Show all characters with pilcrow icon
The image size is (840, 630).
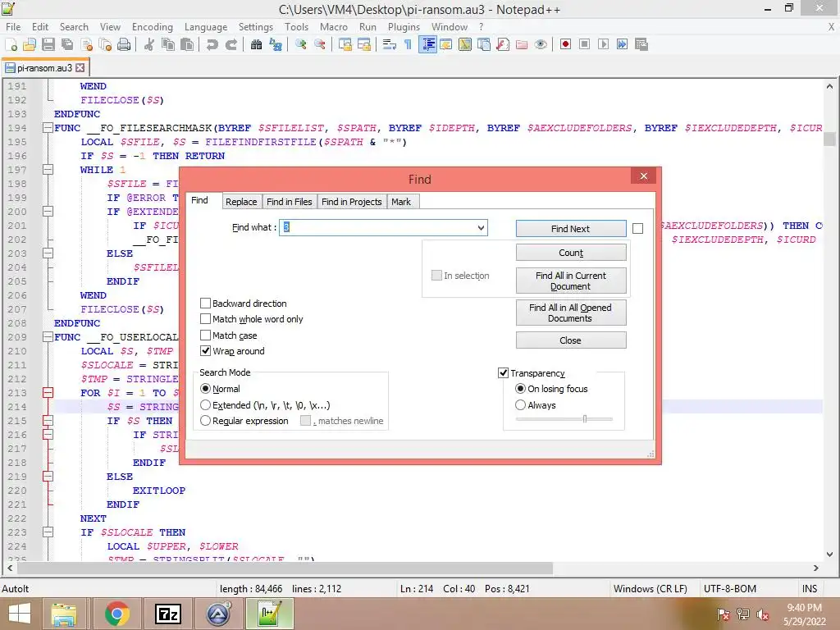pyautogui.click(x=409, y=44)
